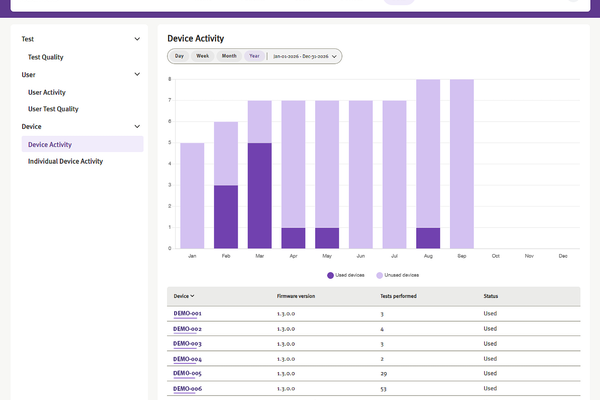Click the Test section heading
This screenshot has width=600, height=400.
(28, 39)
